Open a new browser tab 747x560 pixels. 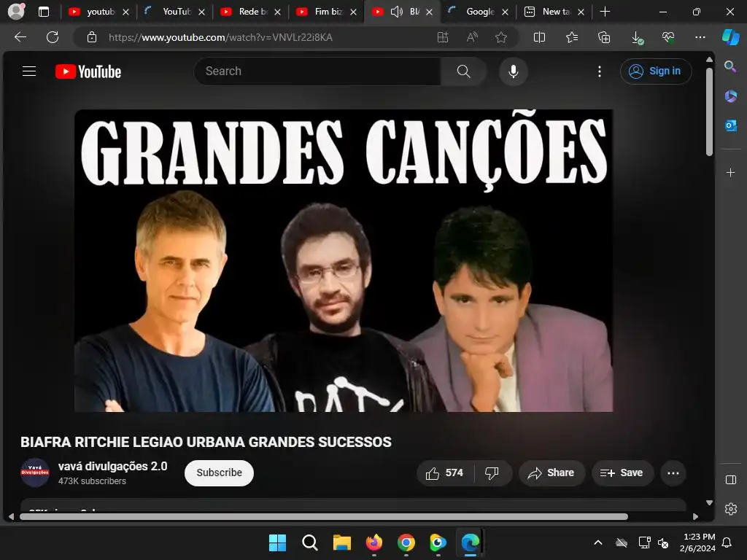(x=605, y=12)
